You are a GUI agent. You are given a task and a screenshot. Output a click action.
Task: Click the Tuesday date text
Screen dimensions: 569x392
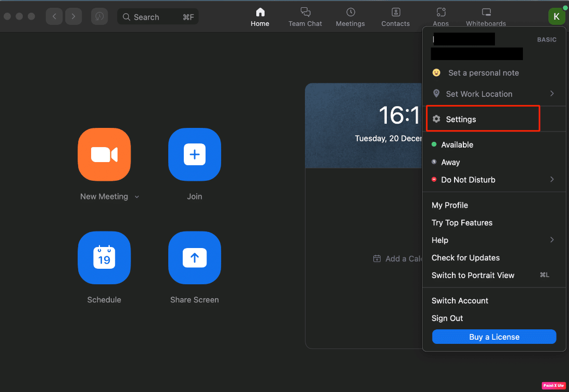(x=388, y=139)
